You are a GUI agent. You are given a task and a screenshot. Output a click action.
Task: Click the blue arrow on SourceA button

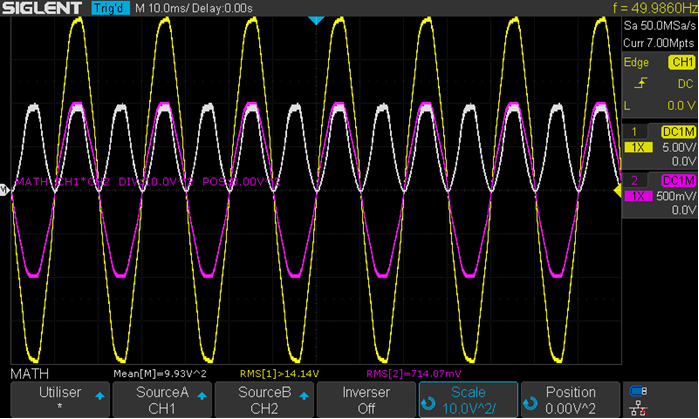pos(202,395)
